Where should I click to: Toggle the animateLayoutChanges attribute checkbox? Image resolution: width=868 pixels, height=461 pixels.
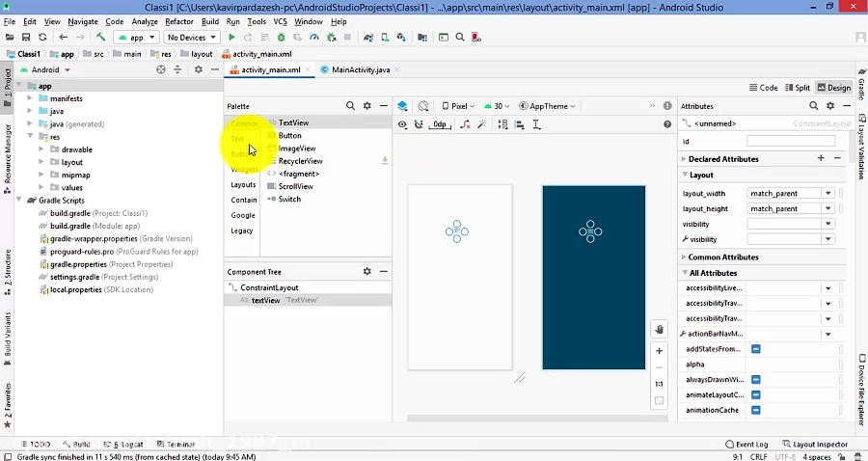point(756,395)
